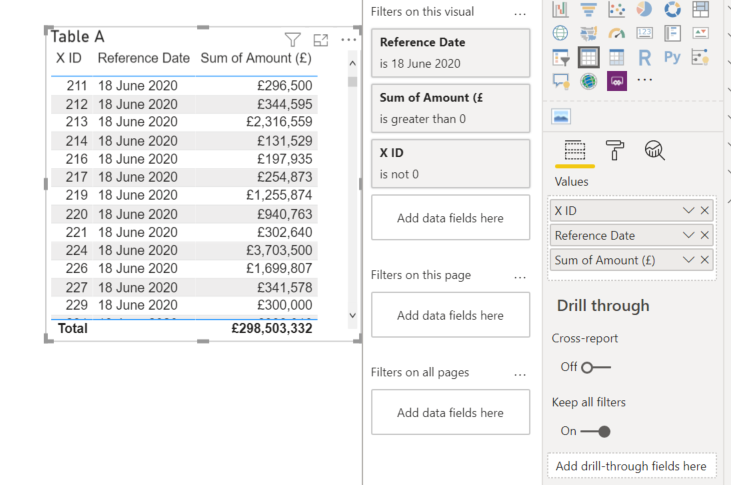
Task: Expand Sum of Amount (£) field dropdown in Values
Action: pos(689,260)
